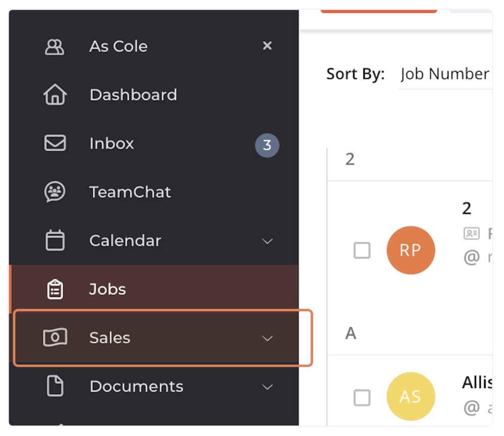The image size is (504, 436).
Task: Select the Jobs menu label
Action: [x=108, y=289]
